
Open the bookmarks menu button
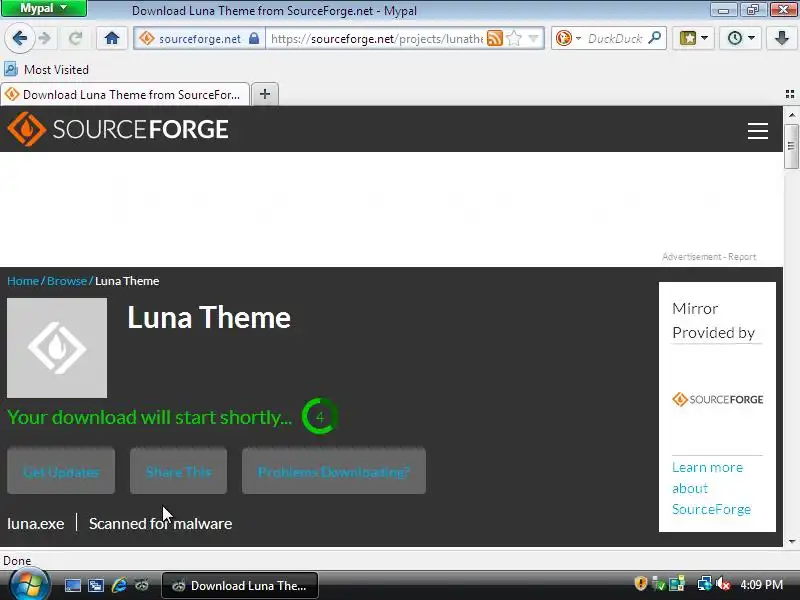pos(693,38)
